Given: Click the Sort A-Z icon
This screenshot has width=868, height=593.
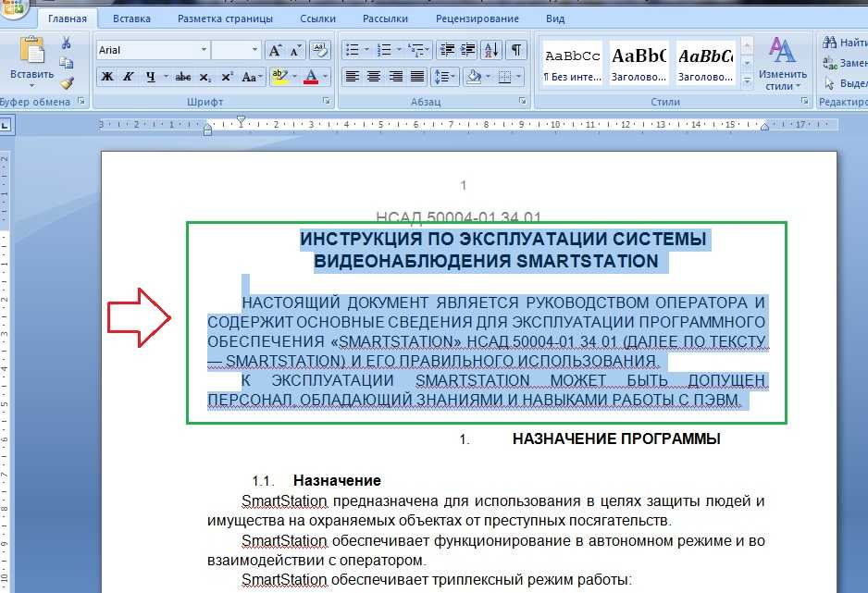Looking at the screenshot, I should tap(491, 50).
